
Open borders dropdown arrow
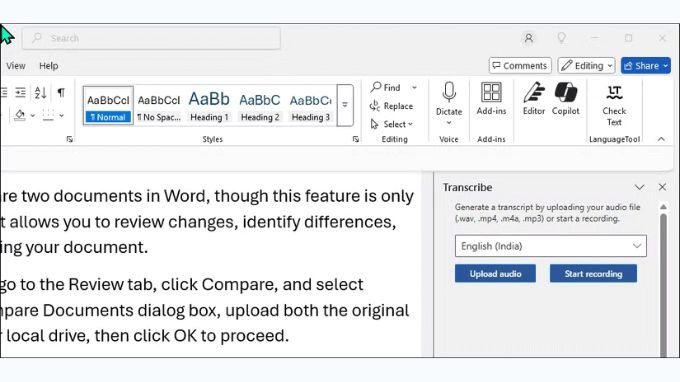point(62,115)
